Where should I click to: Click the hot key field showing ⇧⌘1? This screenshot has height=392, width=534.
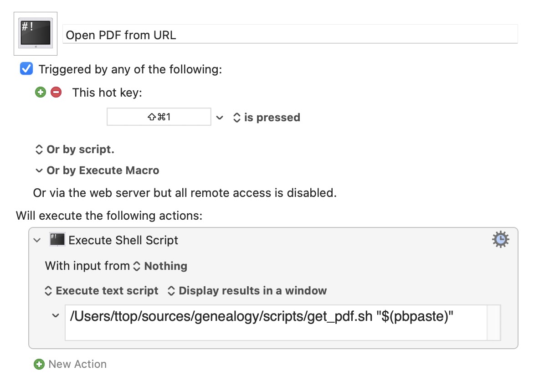pos(159,117)
